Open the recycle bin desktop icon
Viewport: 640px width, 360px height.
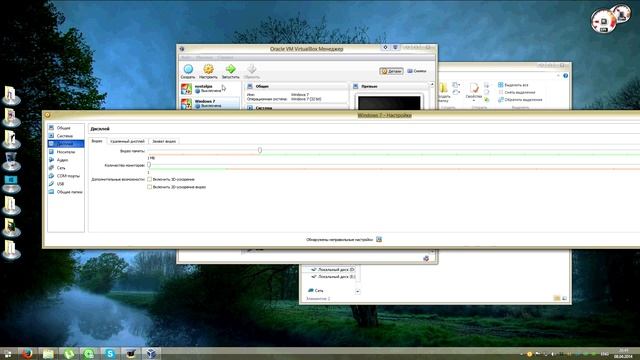tap(11, 161)
